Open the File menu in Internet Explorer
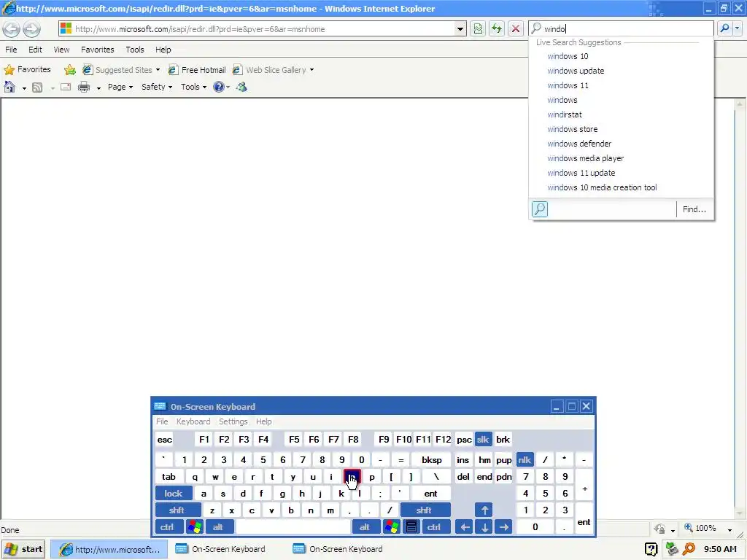Image resolution: width=747 pixels, height=560 pixels. click(x=11, y=50)
